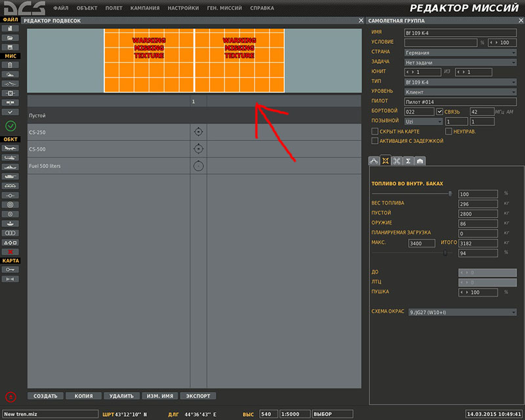
Task: Enable СКРЫТ НА КАРТЕ checkbox
Action: (x=375, y=131)
